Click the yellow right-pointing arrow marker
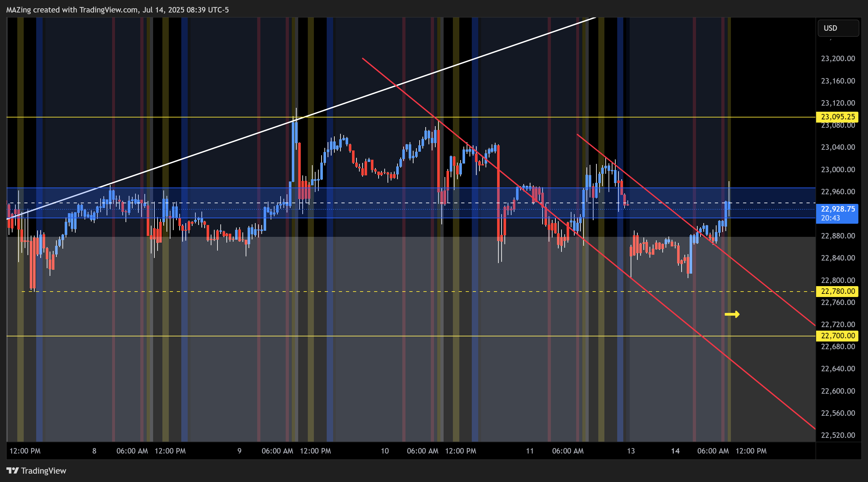This screenshot has width=868, height=482. [732, 314]
